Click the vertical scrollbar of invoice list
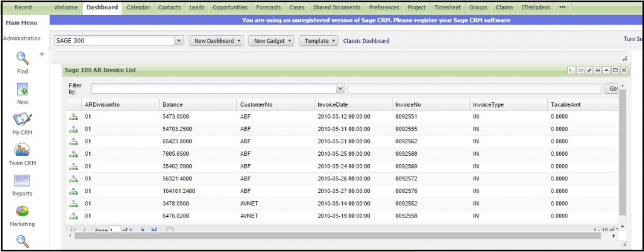Viewport: 644px width, 252px height. tap(622, 152)
